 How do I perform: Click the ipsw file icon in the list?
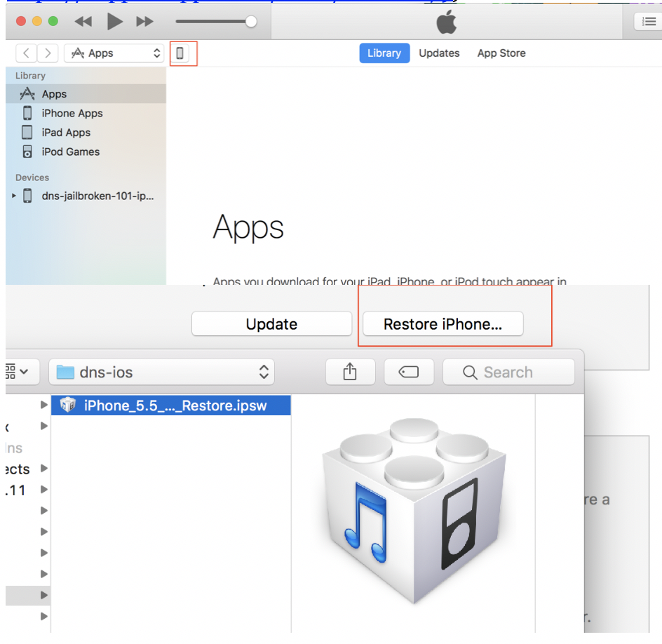(67, 405)
